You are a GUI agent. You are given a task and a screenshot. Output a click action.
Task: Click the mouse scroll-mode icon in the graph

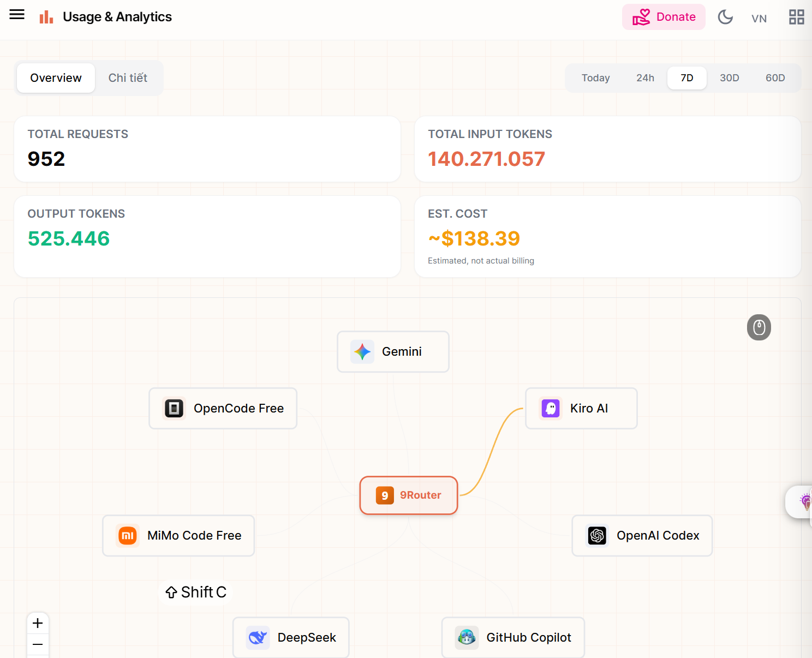(759, 327)
